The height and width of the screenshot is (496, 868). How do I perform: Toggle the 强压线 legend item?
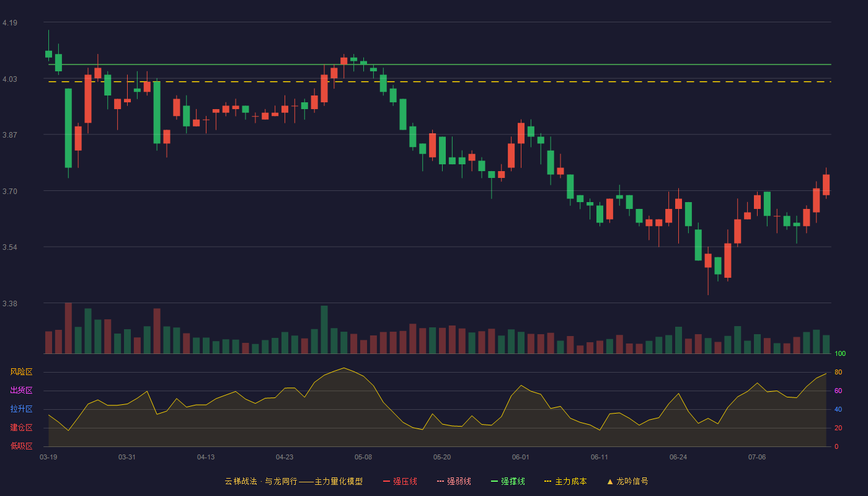pos(400,481)
